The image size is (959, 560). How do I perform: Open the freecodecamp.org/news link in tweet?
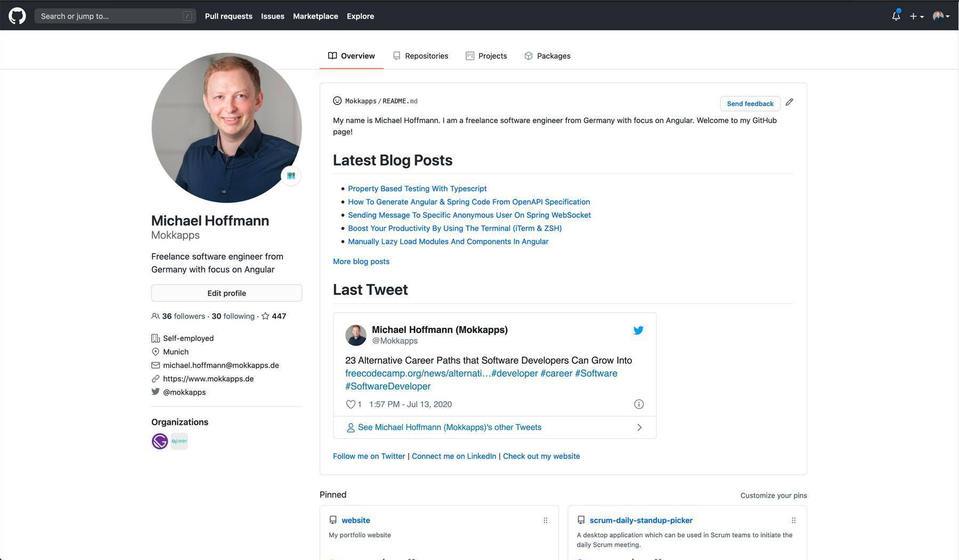coord(418,374)
